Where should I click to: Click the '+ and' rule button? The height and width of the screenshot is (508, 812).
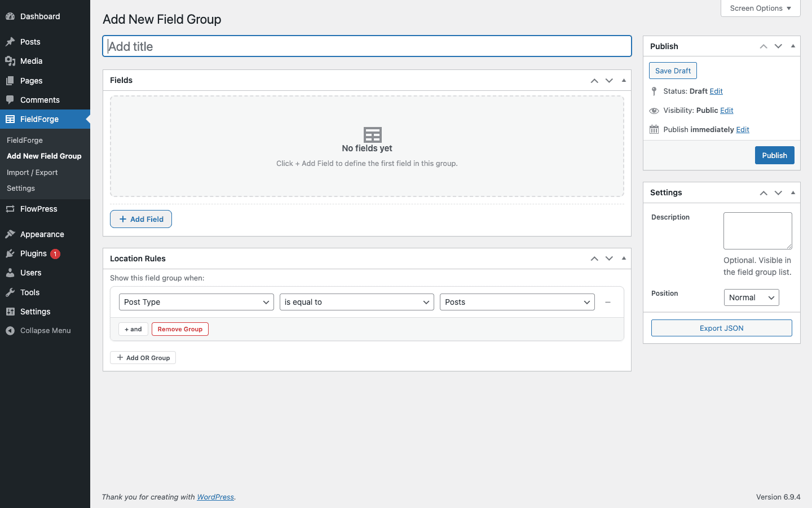coord(134,329)
